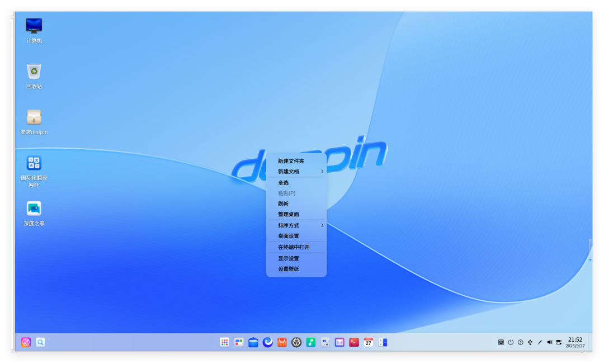
Task: Expand the tray arrow circle icon
Action: [521, 342]
